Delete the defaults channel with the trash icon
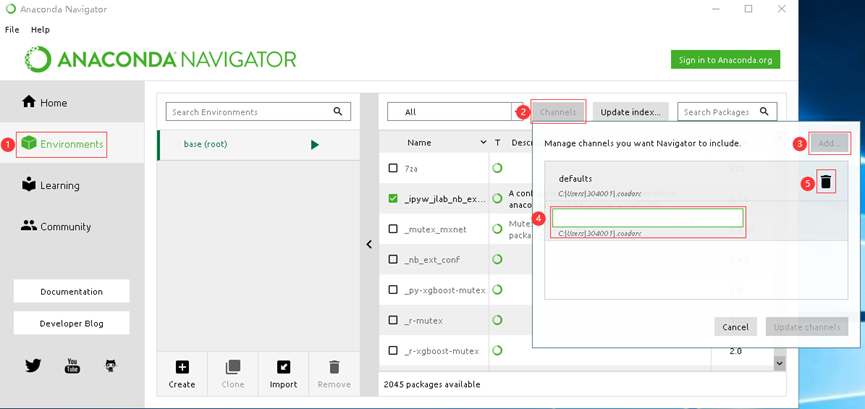The width and height of the screenshot is (865, 409). (x=826, y=182)
